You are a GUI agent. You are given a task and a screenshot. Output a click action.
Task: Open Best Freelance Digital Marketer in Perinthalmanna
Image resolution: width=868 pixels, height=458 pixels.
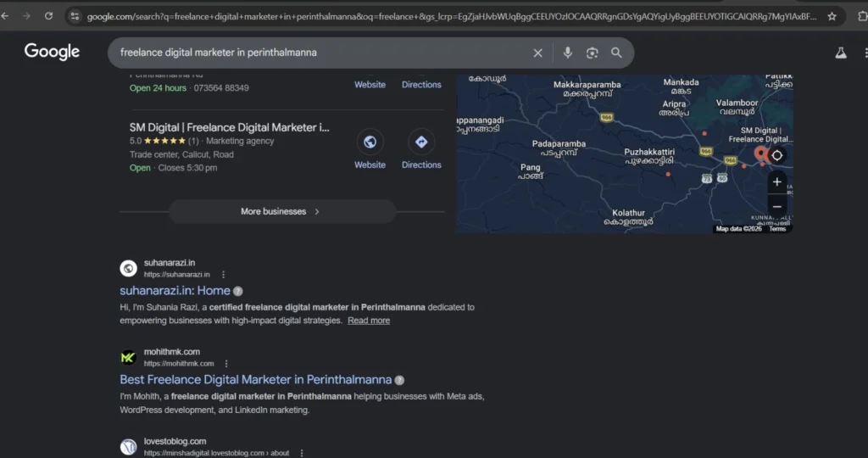255,380
